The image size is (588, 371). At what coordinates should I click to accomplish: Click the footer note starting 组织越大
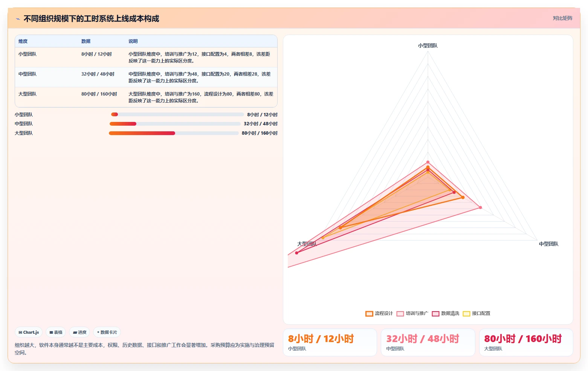point(144,349)
